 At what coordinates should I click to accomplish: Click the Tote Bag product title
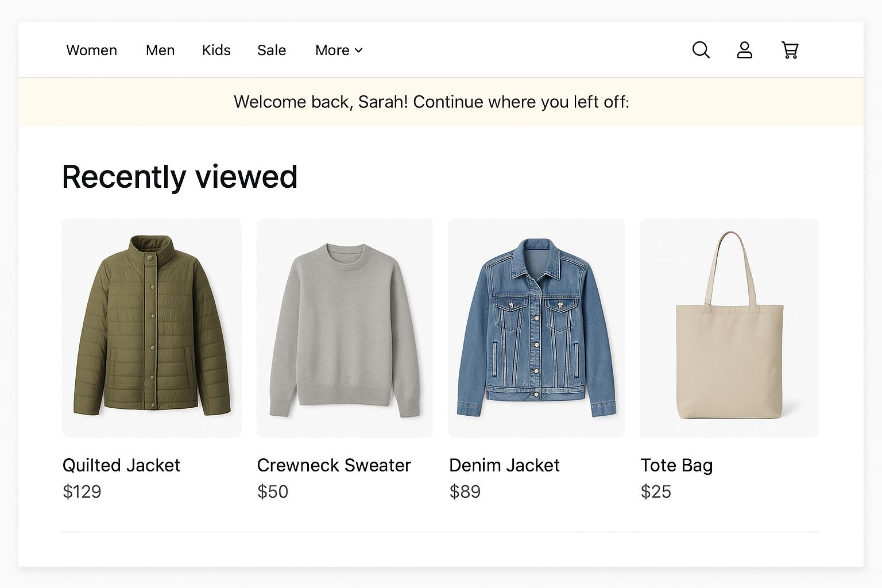(x=676, y=465)
